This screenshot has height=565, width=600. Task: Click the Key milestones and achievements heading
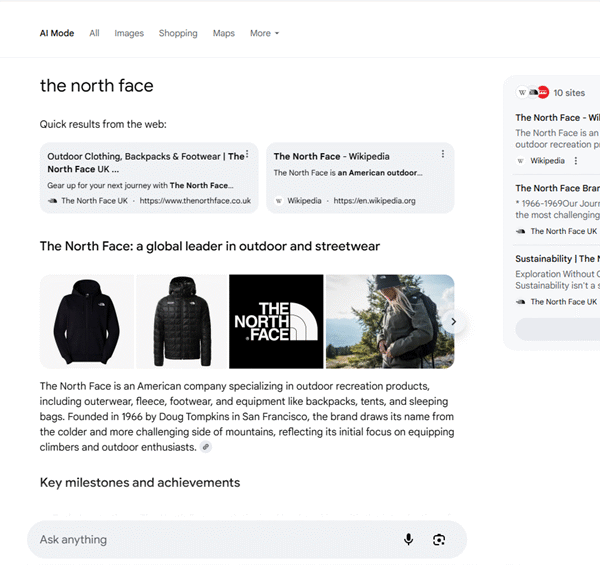tap(140, 483)
